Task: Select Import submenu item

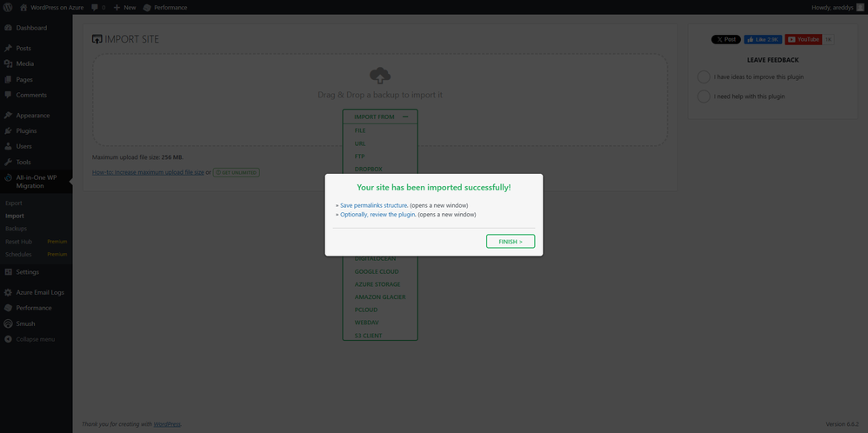Action: (15, 216)
